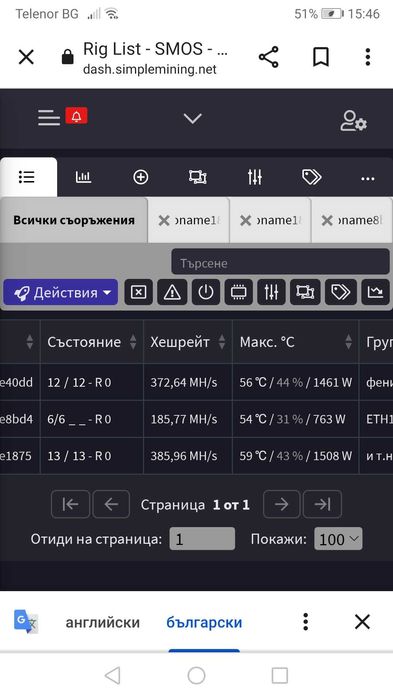
Task: Click into the Търсене search field
Action: (x=280, y=262)
